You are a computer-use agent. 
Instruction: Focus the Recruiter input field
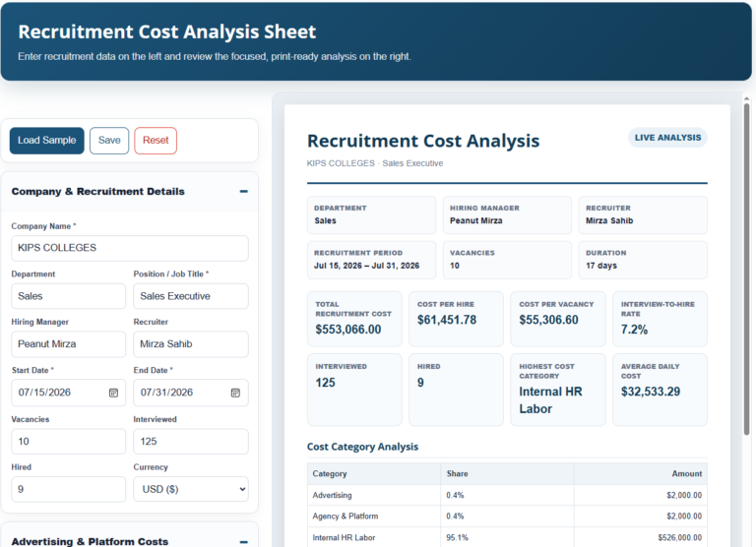coord(191,344)
